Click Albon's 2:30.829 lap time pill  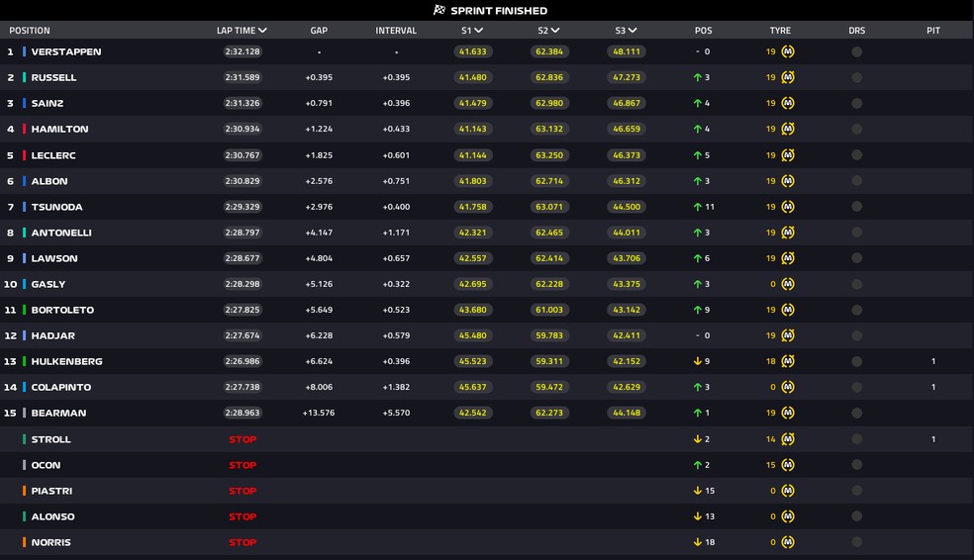tap(243, 181)
